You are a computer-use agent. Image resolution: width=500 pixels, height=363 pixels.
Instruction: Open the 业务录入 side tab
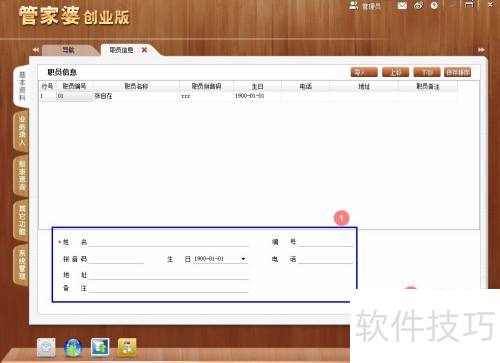tap(22, 131)
